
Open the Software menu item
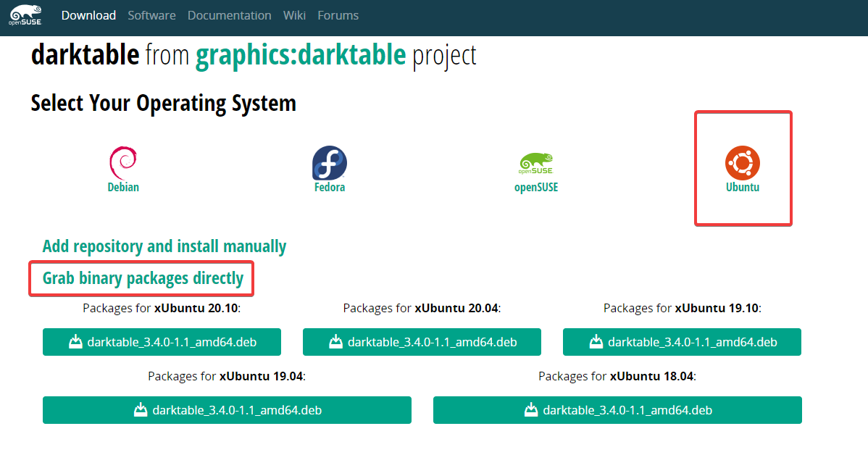pos(151,15)
